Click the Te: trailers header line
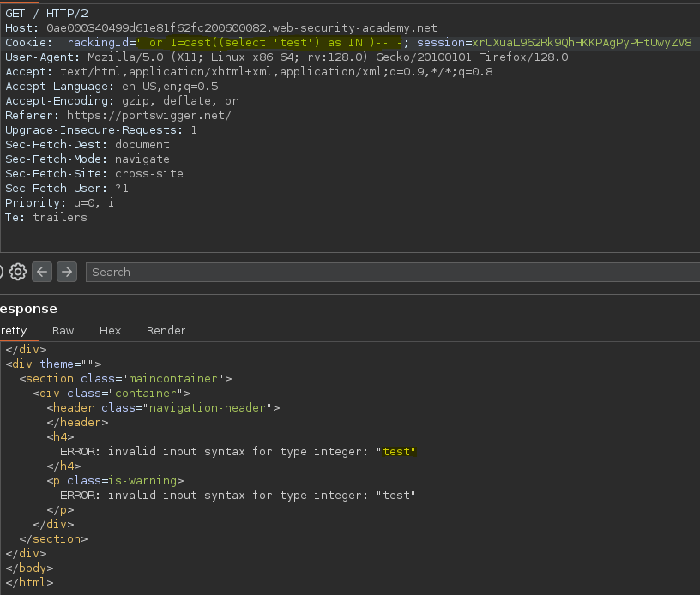Viewport: 700px width, 595px height. [46, 218]
